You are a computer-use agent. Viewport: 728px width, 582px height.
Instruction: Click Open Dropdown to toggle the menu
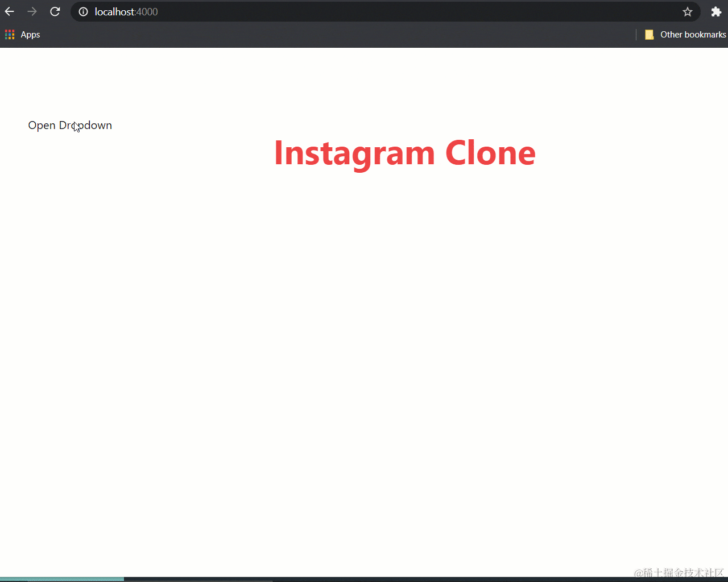tap(69, 125)
